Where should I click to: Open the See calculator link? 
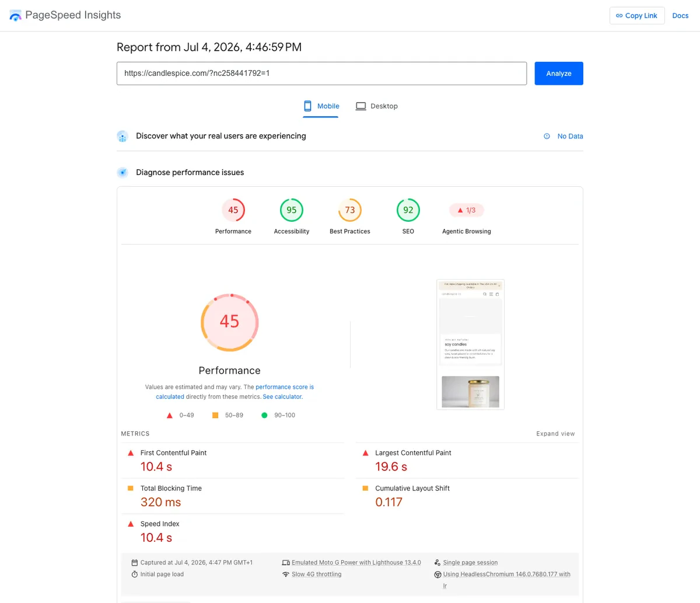point(282,397)
